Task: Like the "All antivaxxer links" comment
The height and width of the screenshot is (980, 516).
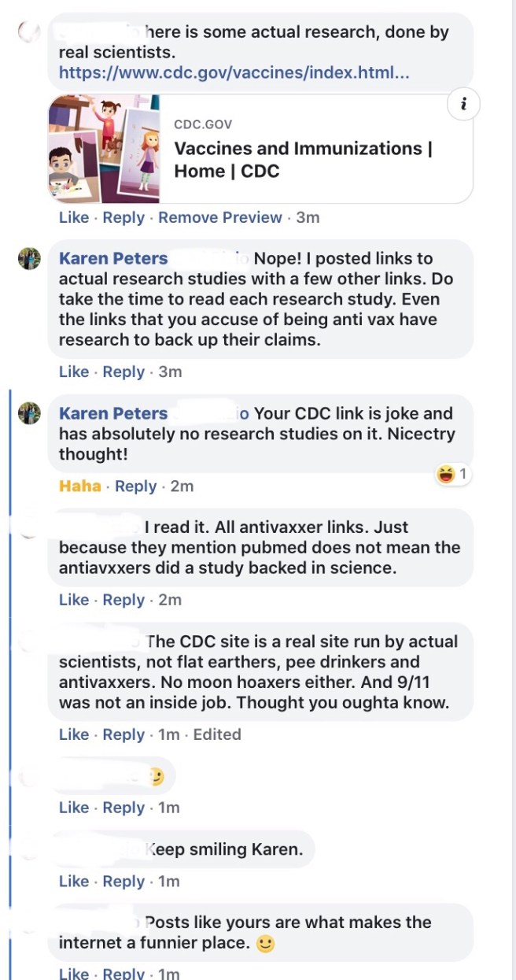Action: pos(73,600)
